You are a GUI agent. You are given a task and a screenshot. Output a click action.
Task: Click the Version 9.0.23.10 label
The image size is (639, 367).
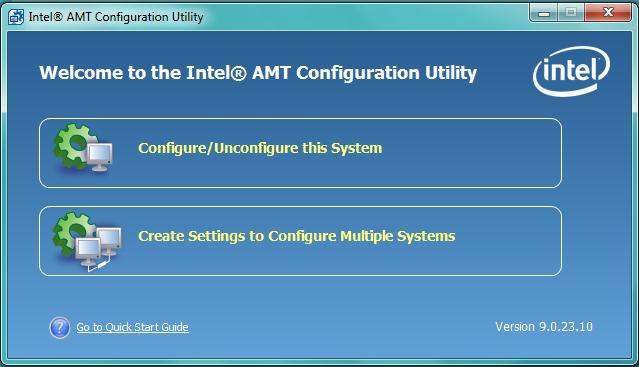tap(544, 327)
